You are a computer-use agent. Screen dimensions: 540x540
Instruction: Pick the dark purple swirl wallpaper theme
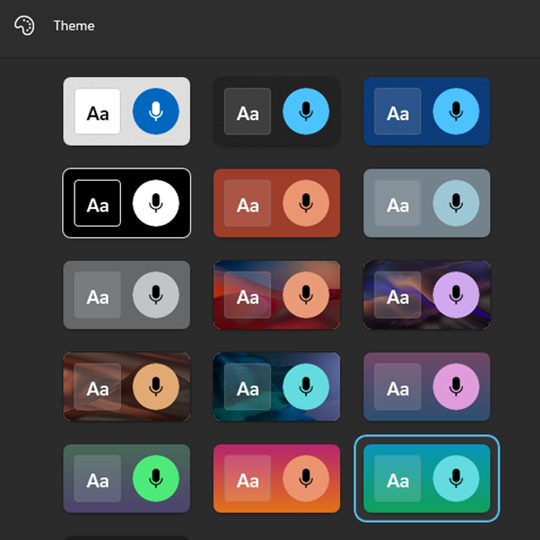click(x=427, y=295)
